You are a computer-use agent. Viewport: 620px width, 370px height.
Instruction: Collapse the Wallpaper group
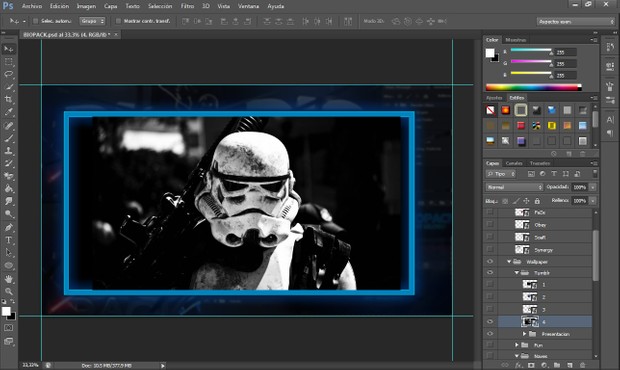tap(509, 262)
